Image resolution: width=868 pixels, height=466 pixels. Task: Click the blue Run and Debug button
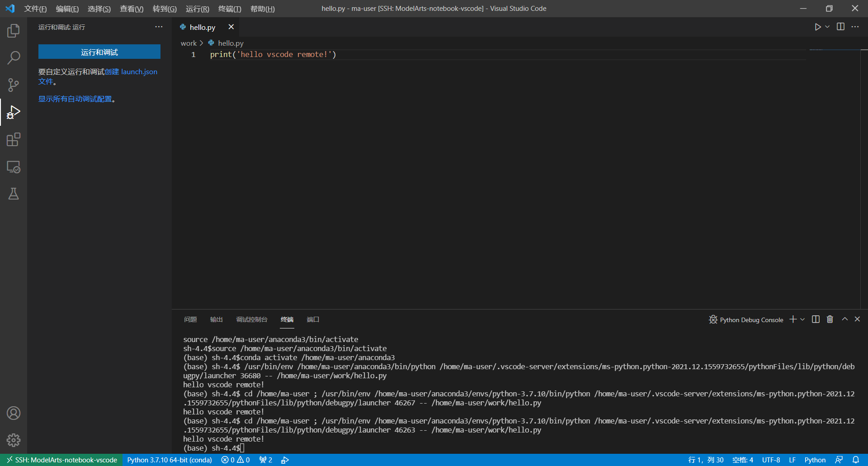[x=99, y=52]
